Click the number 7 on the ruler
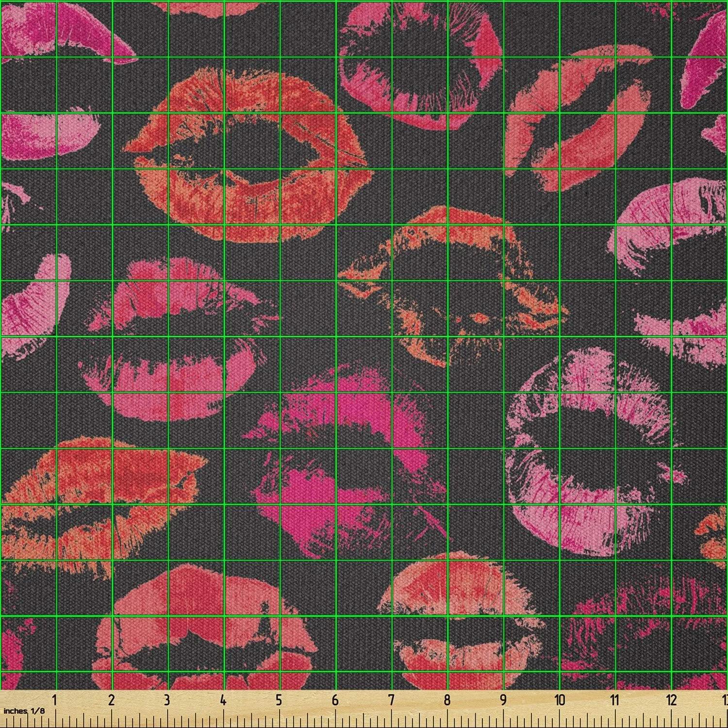This screenshot has width=728, height=728. [x=391, y=700]
